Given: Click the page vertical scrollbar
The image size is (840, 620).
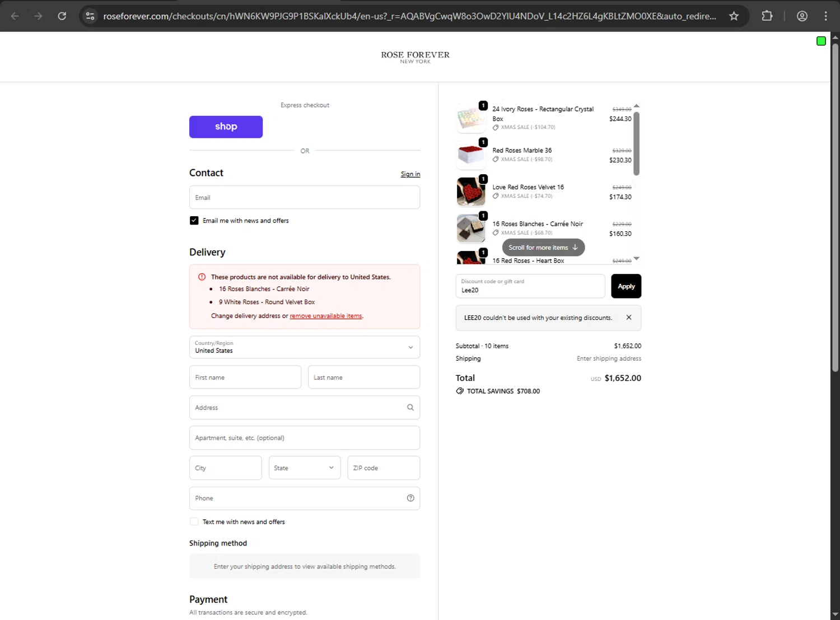Looking at the screenshot, I should coord(835,207).
